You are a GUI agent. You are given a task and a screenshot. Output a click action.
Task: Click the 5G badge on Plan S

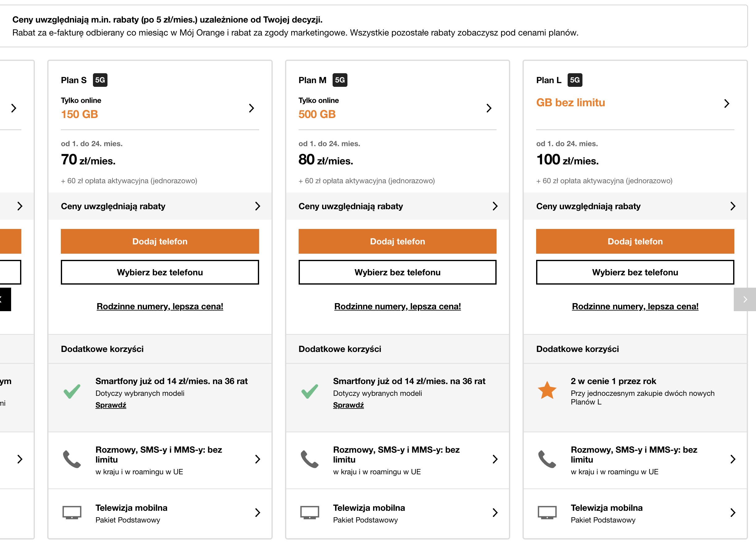pyautogui.click(x=100, y=80)
